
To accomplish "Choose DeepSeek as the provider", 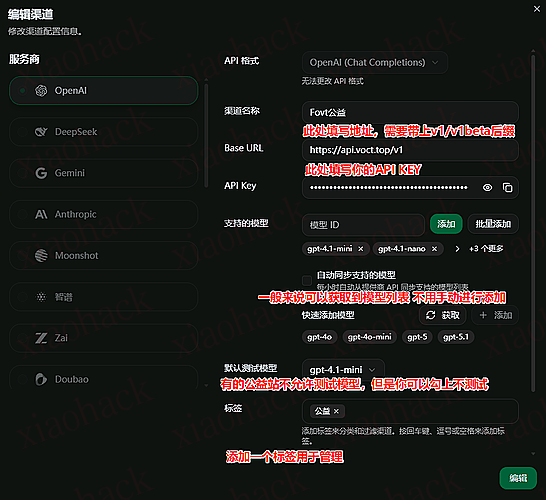I will (x=104, y=132).
